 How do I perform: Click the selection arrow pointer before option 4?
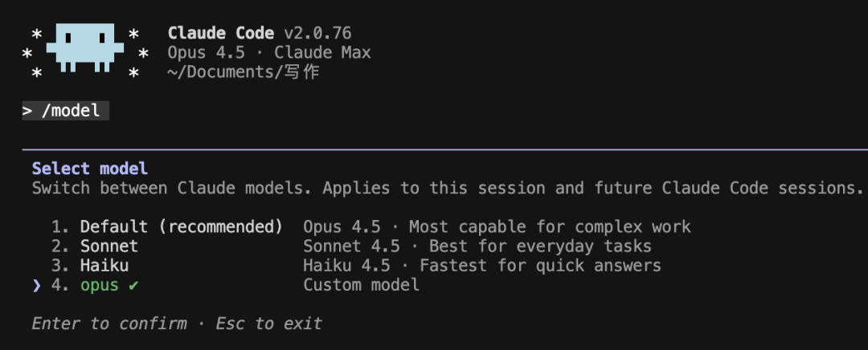[x=36, y=285]
